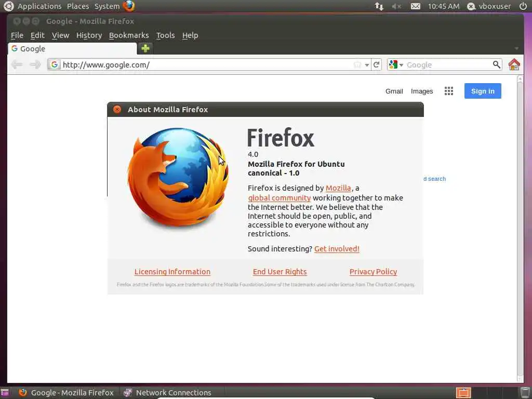Open Privacy Policy link
The height and width of the screenshot is (399, 532).
coord(373,272)
